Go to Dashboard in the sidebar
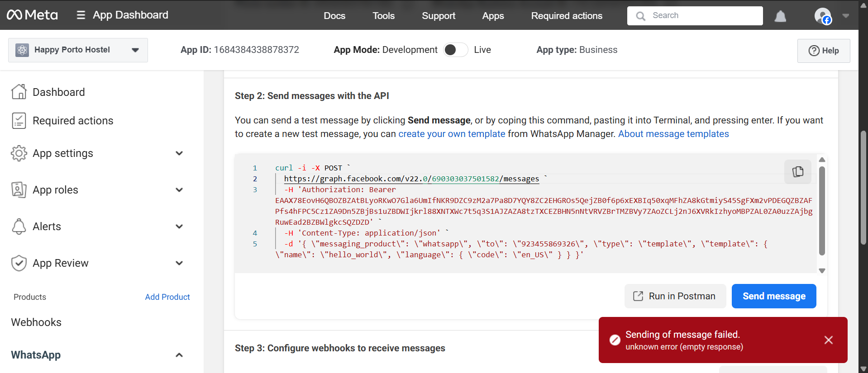868x373 pixels. point(59,92)
